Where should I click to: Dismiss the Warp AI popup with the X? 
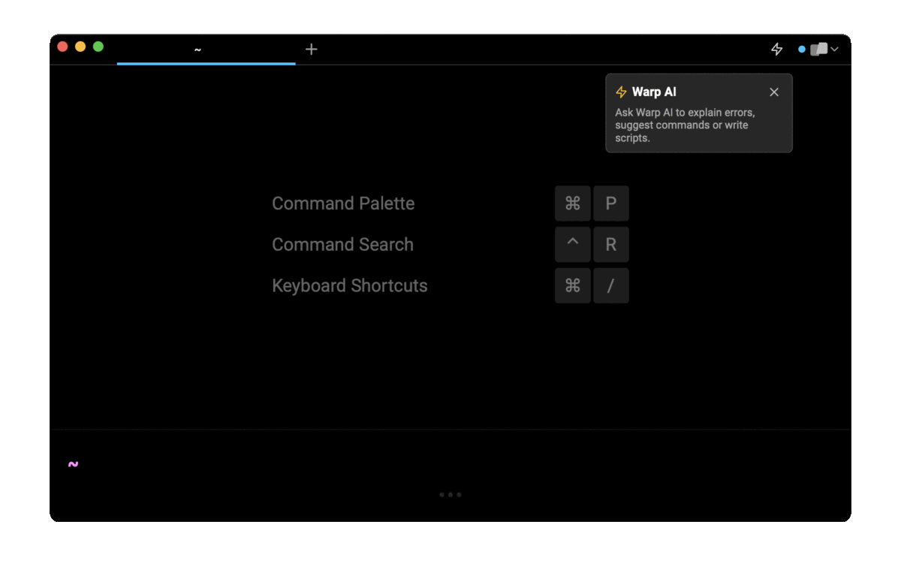773,92
